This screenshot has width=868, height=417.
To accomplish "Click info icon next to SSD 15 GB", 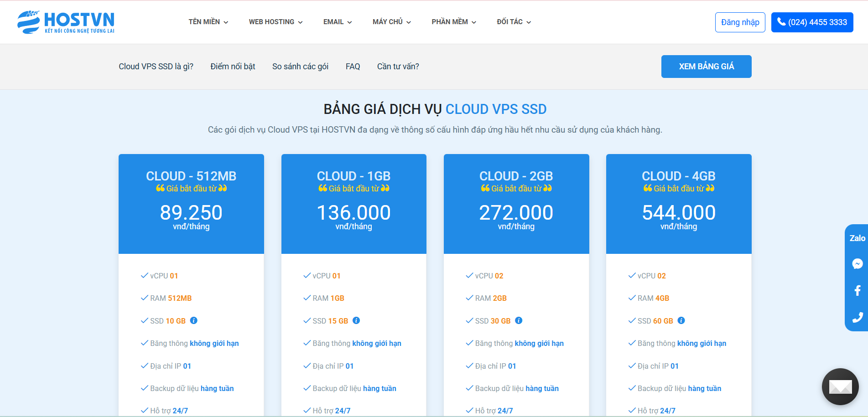I will click(356, 320).
